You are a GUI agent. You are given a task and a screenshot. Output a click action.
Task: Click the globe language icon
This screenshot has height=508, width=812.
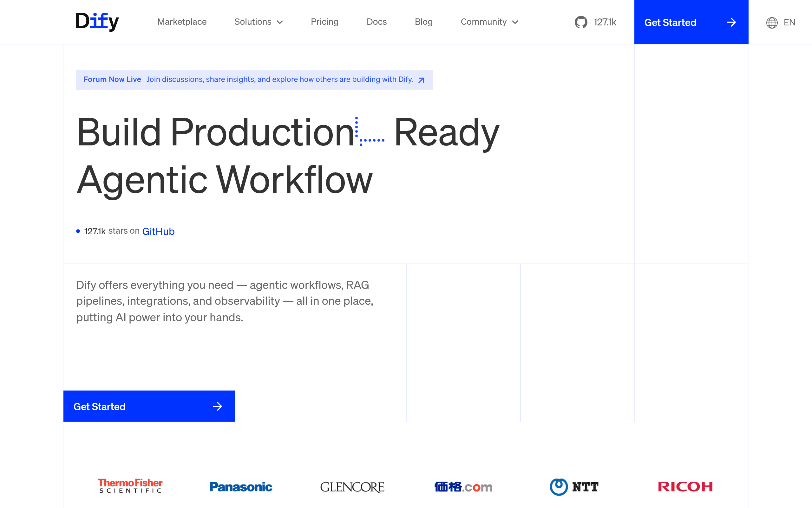click(x=772, y=23)
